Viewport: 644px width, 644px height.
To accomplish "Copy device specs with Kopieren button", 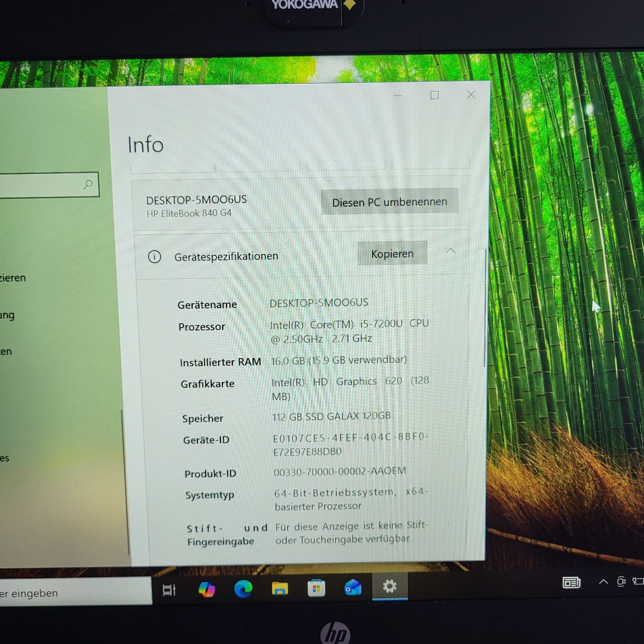I will tap(392, 254).
